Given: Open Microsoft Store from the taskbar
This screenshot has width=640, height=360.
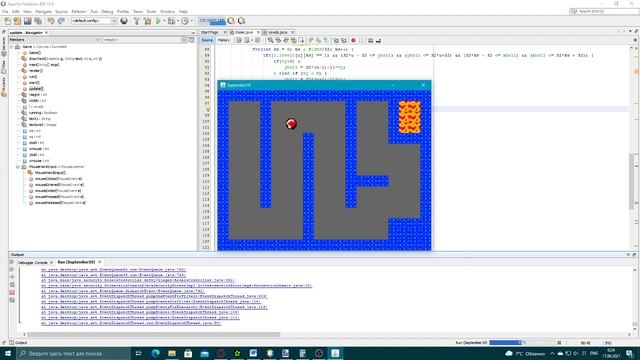Looking at the screenshot, I should [x=188, y=353].
